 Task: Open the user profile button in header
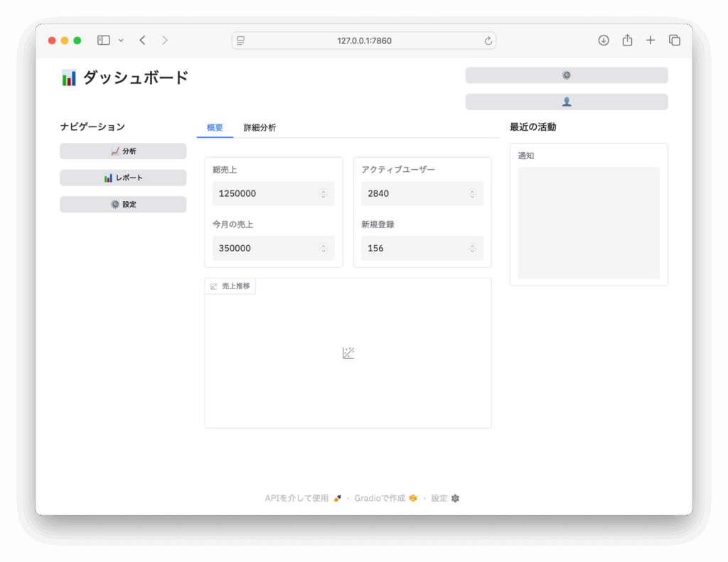[566, 102]
